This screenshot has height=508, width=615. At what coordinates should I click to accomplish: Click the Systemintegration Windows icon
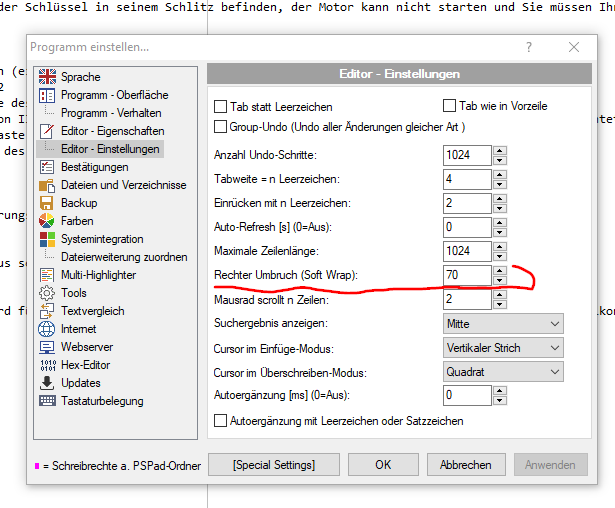coord(47,239)
